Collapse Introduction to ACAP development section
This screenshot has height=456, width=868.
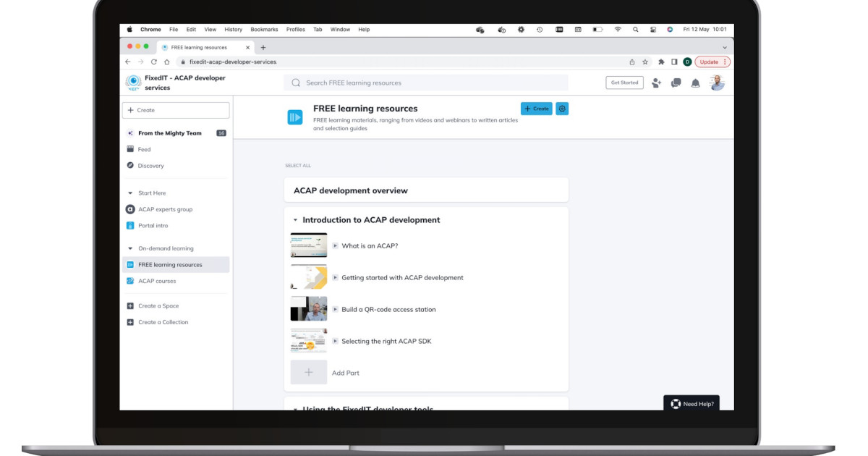(x=295, y=220)
